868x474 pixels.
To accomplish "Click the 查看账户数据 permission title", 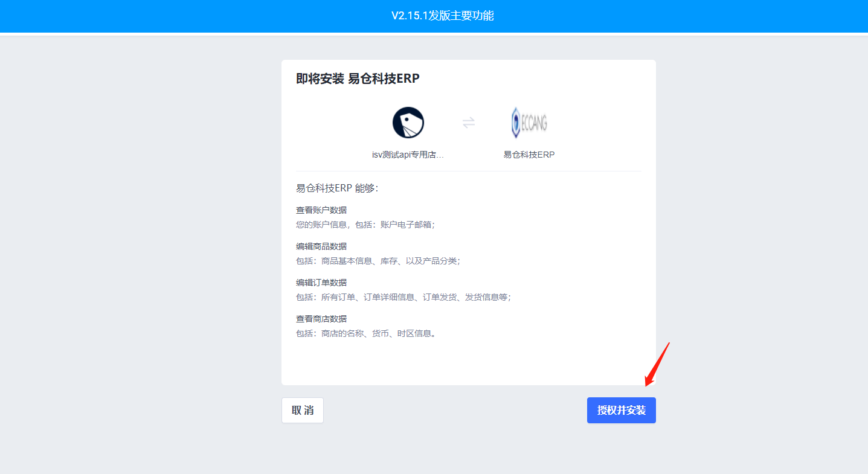I will [x=321, y=210].
